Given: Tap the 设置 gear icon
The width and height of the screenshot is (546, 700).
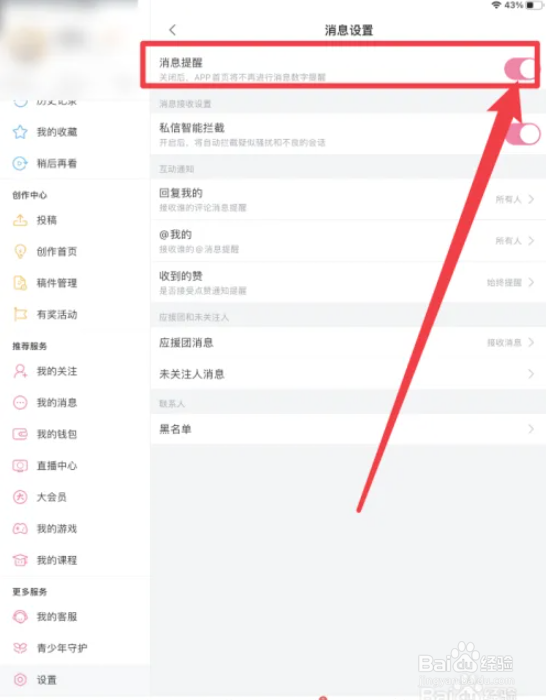Looking at the screenshot, I should pyautogui.click(x=20, y=679).
